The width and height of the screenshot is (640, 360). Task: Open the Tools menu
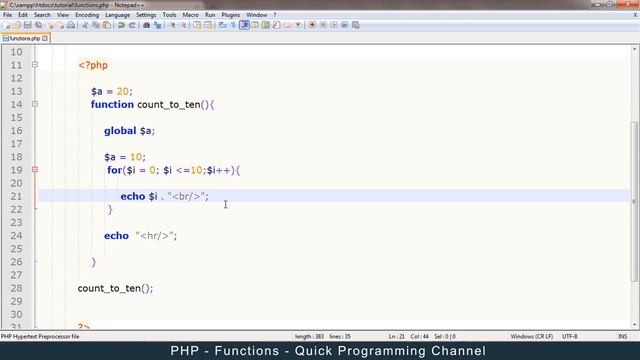[x=169, y=15]
